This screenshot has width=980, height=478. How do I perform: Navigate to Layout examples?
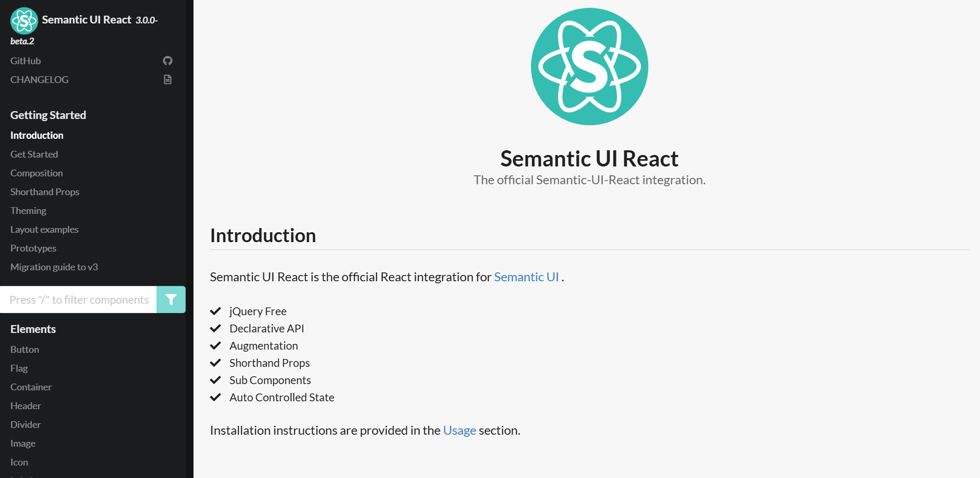click(x=44, y=229)
